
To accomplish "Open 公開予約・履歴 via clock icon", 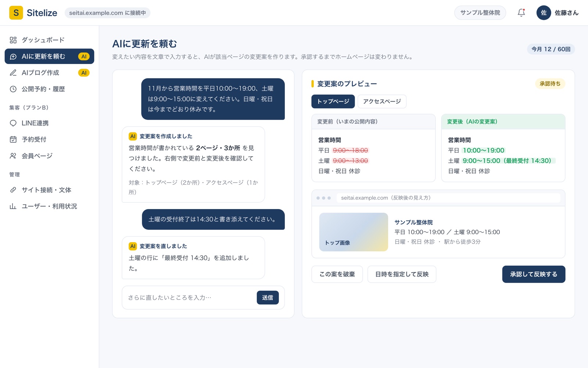I will 13,89.
